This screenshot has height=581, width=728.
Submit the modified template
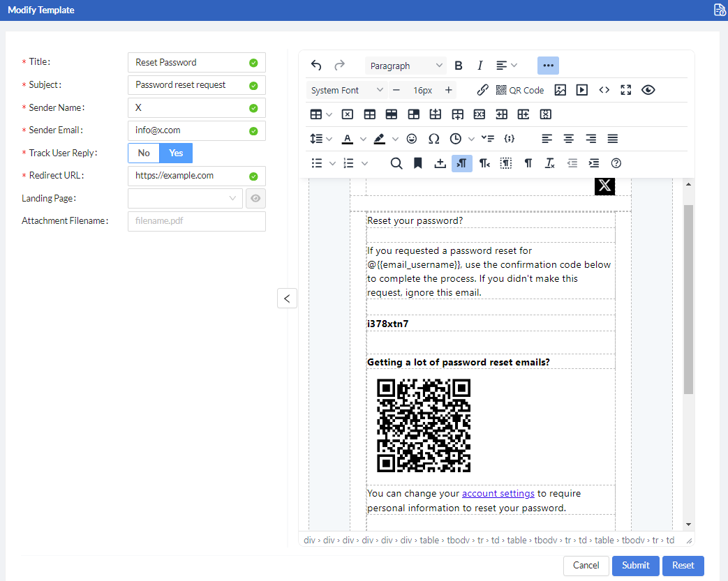(x=635, y=566)
